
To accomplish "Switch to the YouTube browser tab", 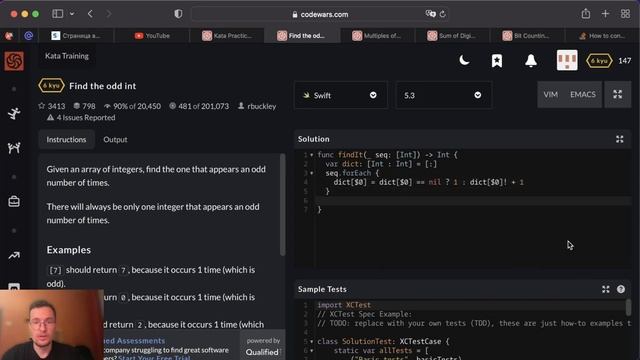I will click(152, 36).
